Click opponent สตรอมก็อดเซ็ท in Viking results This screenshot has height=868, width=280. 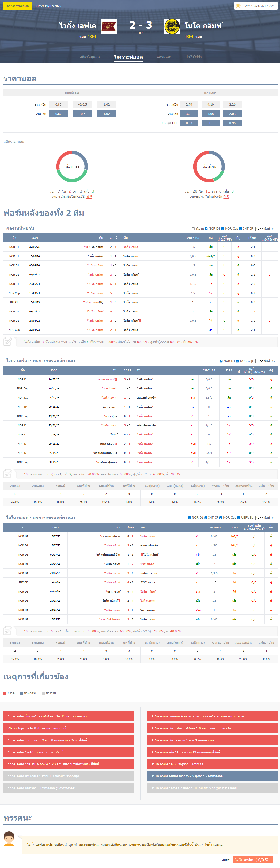coord(147,398)
